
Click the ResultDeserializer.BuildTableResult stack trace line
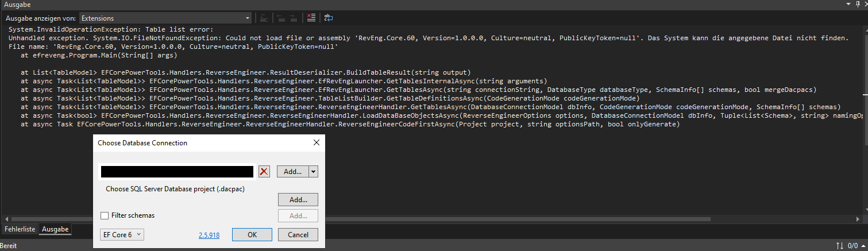point(246,73)
